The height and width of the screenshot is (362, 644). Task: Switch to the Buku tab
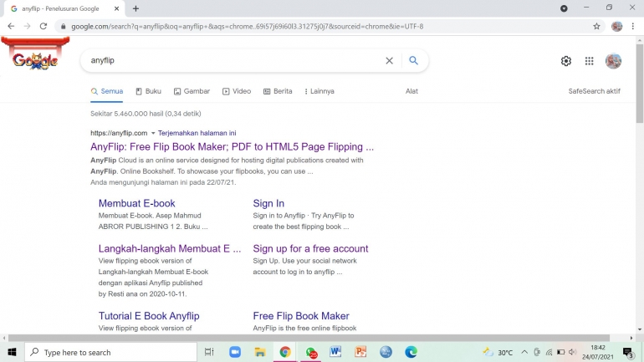coord(148,91)
